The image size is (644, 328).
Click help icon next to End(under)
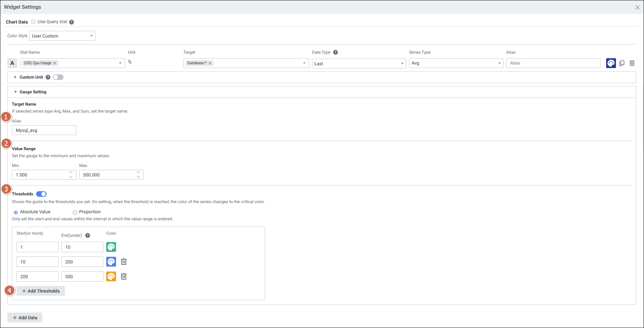88,235
